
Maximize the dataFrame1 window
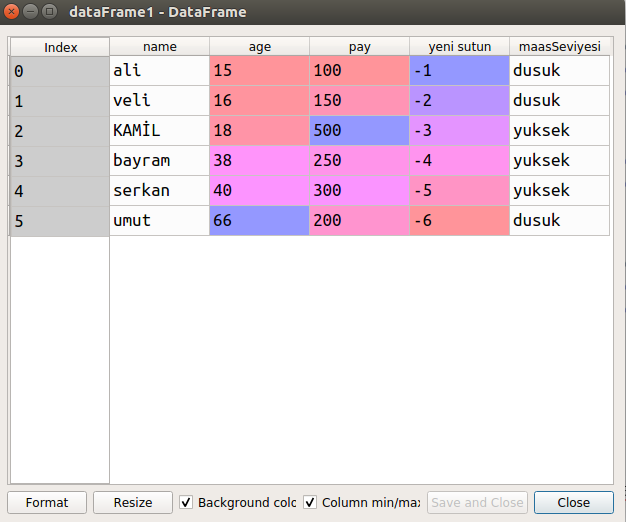pos(50,12)
